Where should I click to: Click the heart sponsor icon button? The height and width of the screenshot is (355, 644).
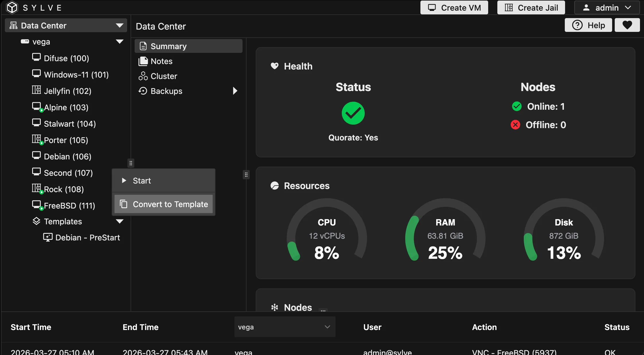pos(627,25)
